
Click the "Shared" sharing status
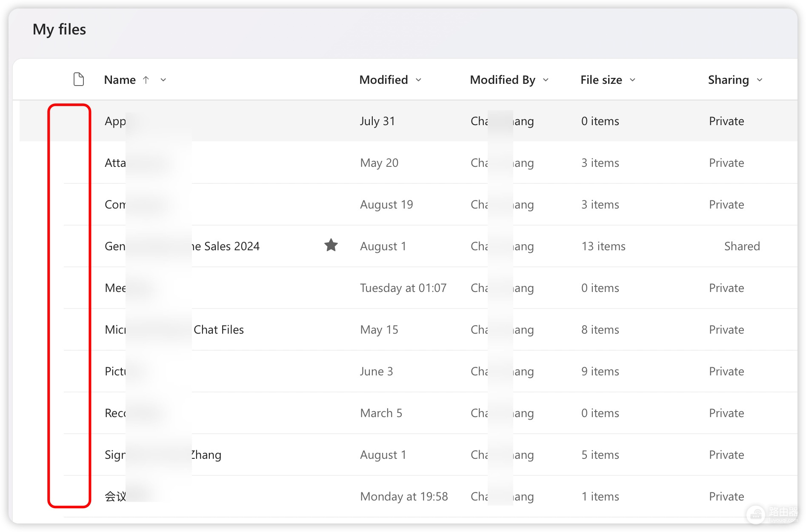point(742,246)
